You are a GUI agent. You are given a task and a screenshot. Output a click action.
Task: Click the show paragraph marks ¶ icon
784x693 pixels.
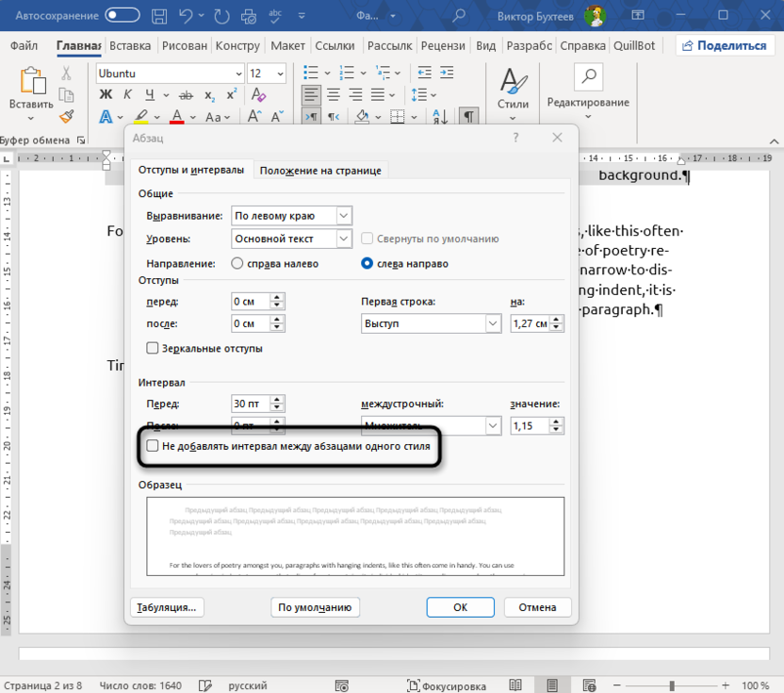coord(468,116)
